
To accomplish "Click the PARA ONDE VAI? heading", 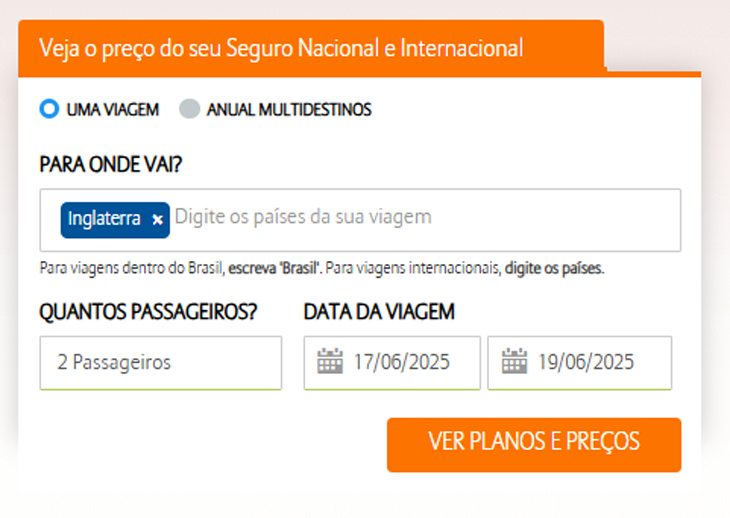I will (111, 165).
